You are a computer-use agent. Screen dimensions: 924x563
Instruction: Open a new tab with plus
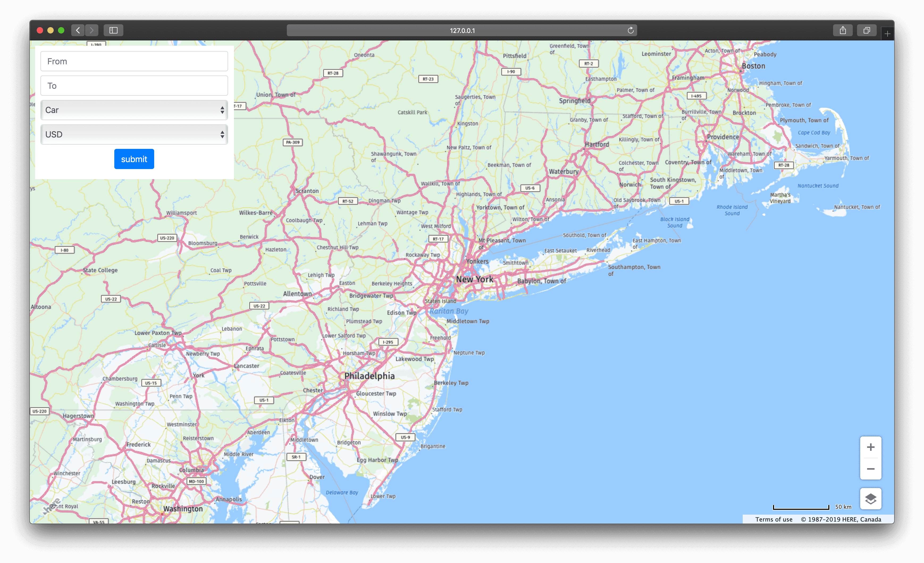(887, 34)
